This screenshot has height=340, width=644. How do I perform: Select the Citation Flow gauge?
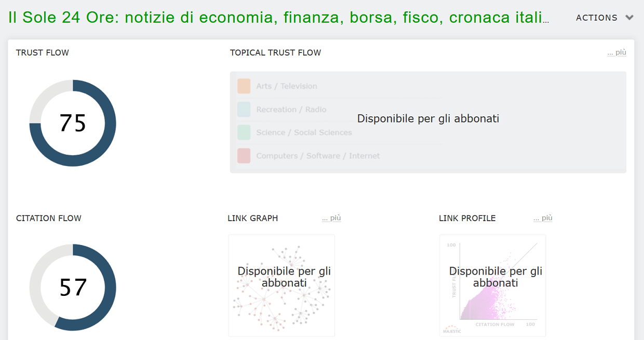(73, 287)
